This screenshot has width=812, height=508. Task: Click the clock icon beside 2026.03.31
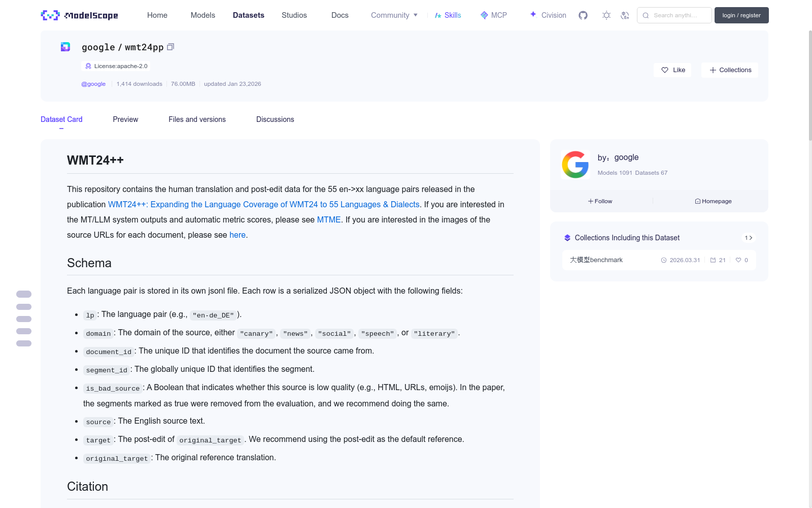pyautogui.click(x=664, y=260)
